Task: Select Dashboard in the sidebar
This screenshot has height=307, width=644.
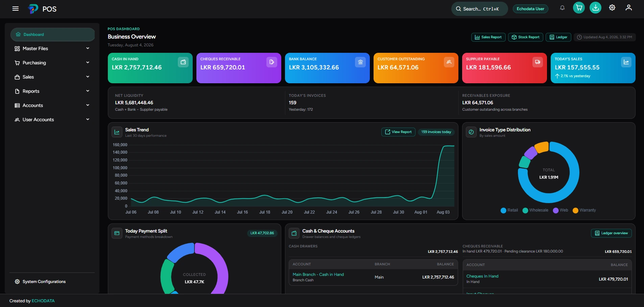Action: 52,35
